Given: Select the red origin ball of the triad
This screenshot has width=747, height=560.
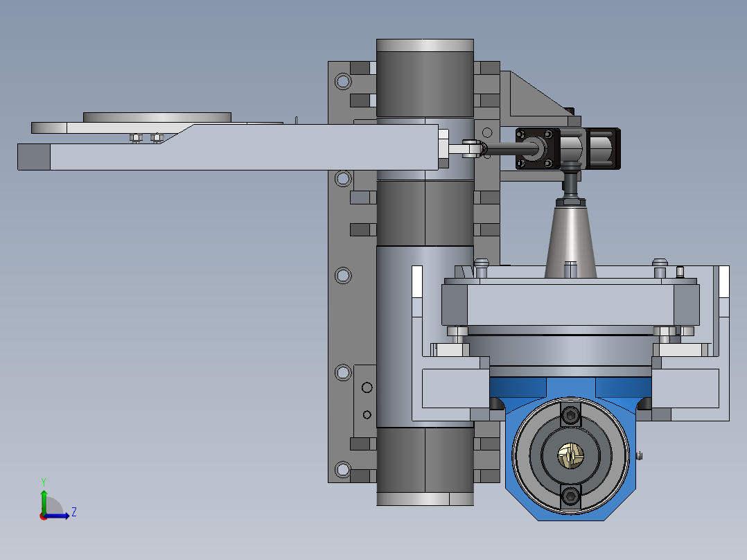Looking at the screenshot, I should coord(44,516).
